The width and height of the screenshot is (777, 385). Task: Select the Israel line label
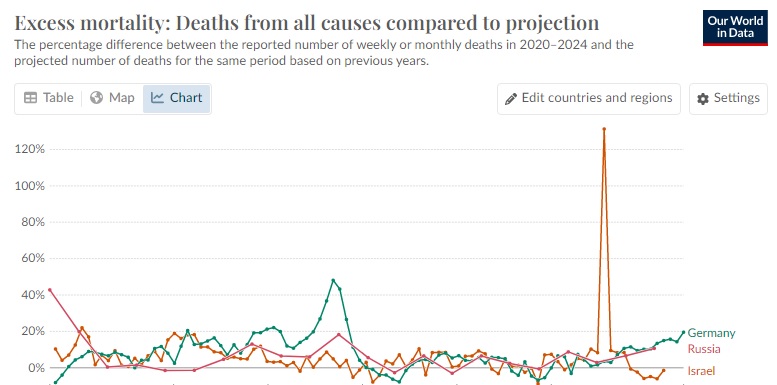pyautogui.click(x=701, y=371)
